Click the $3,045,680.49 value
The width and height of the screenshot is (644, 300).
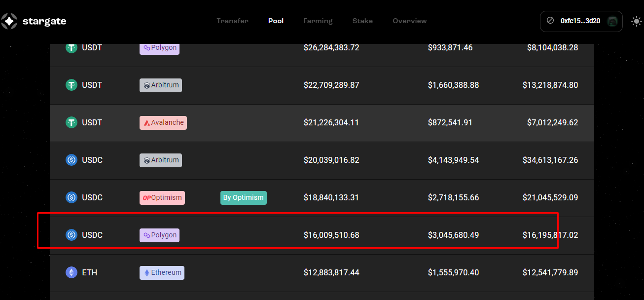(454, 235)
